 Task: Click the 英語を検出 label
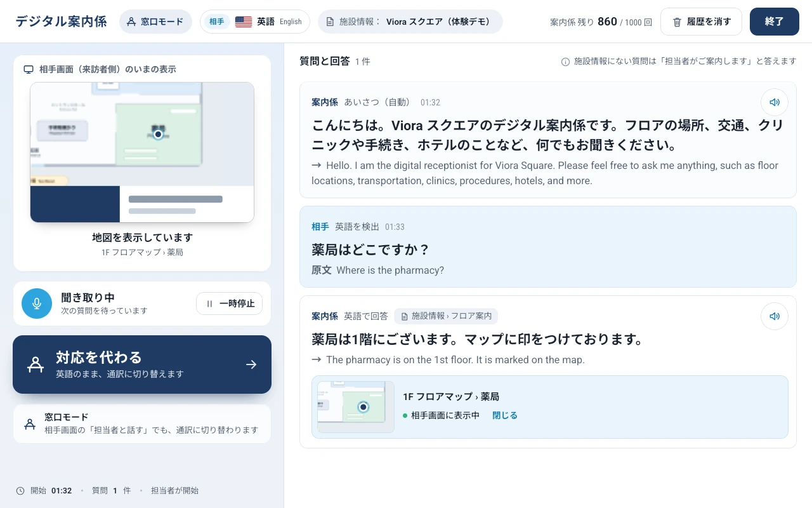357,227
